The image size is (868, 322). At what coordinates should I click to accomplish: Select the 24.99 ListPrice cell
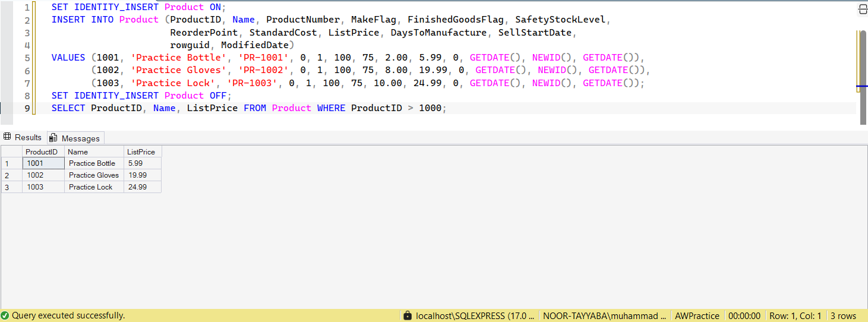143,187
